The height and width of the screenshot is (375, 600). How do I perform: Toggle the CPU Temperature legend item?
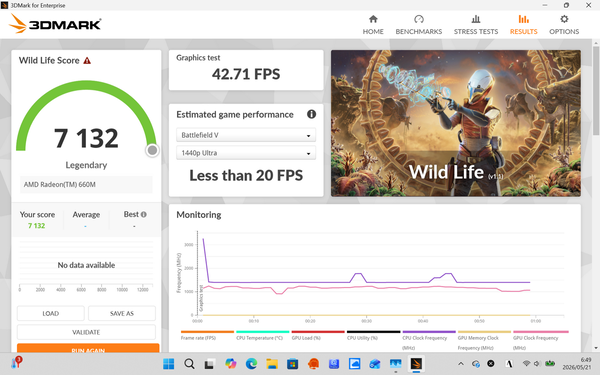click(262, 335)
